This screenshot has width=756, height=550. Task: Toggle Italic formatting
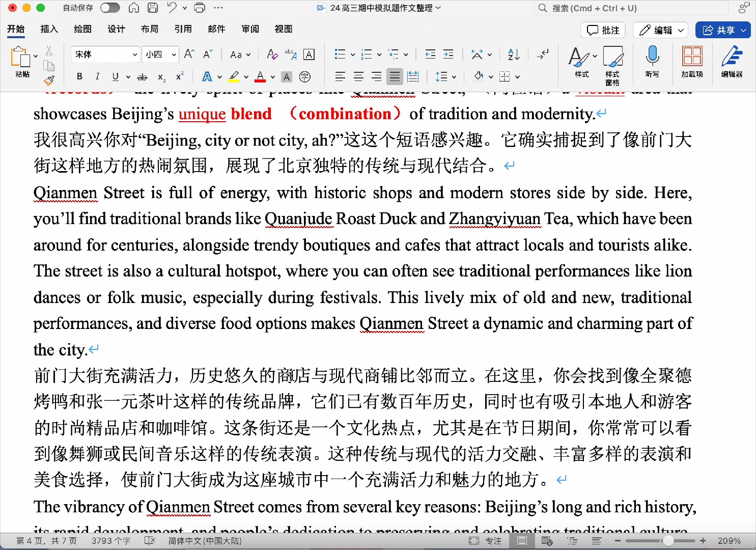point(97,77)
